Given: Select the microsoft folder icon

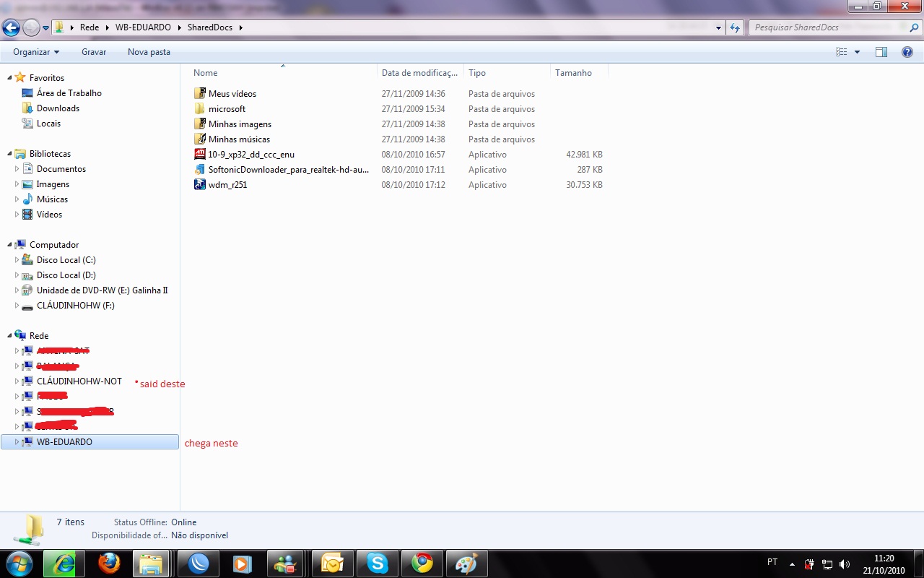Looking at the screenshot, I should click(200, 109).
